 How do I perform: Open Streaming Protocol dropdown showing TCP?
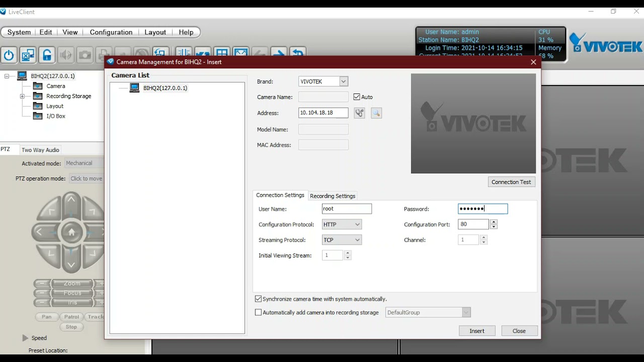coord(342,240)
